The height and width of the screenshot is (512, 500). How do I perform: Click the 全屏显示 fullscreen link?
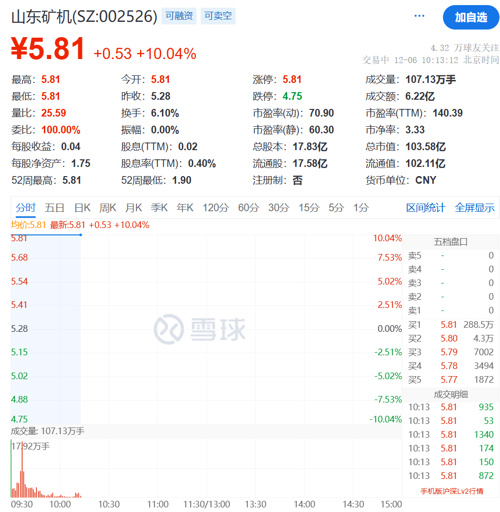pos(475,208)
